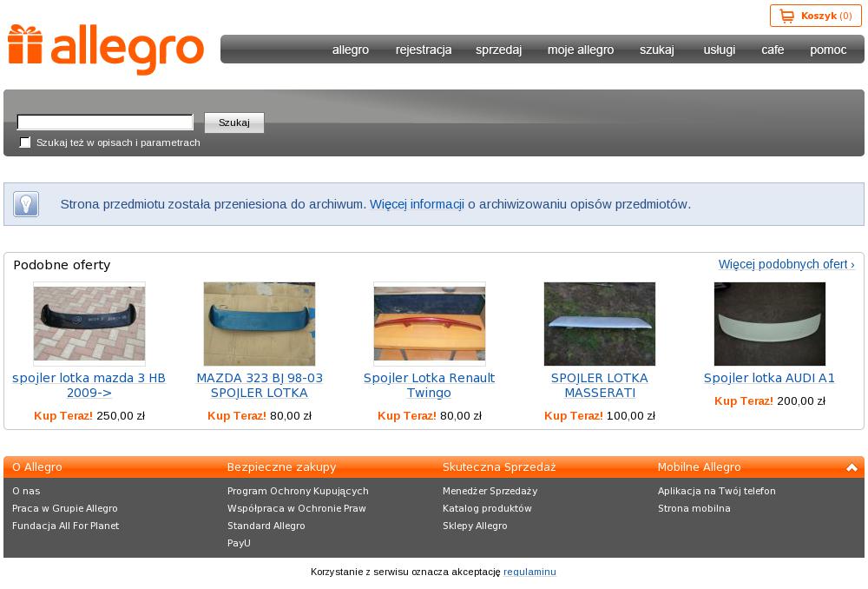
Task: Click the Skuteczna Sprzedaż footer heading
Action: [499, 467]
